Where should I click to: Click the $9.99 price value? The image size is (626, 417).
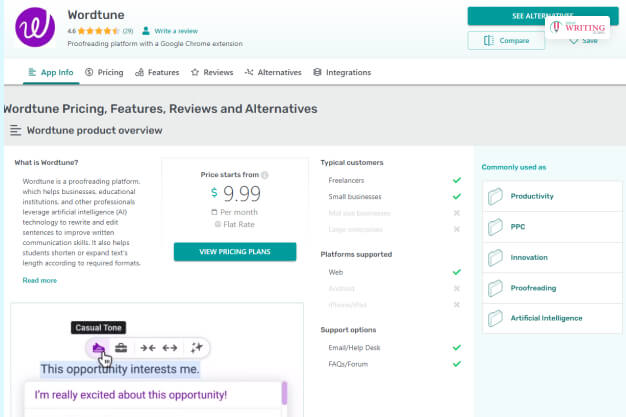[x=236, y=193]
